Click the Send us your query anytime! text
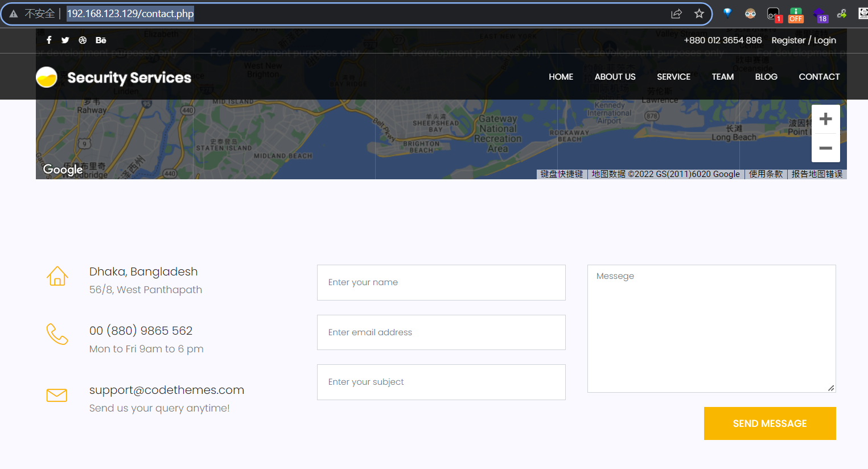Screen dimensions: 868x469 [159, 408]
